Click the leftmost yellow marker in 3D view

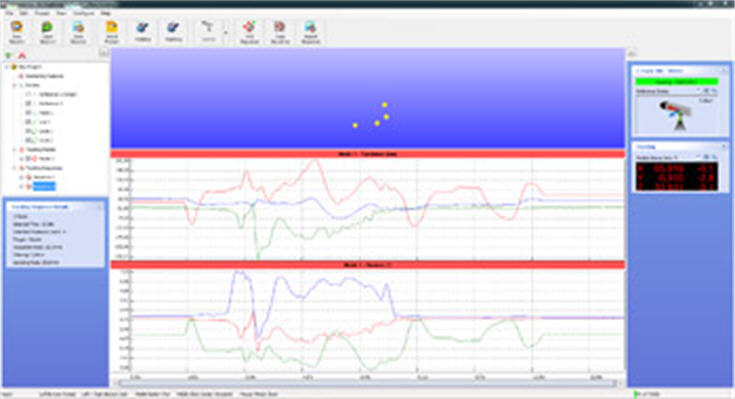[x=355, y=125]
